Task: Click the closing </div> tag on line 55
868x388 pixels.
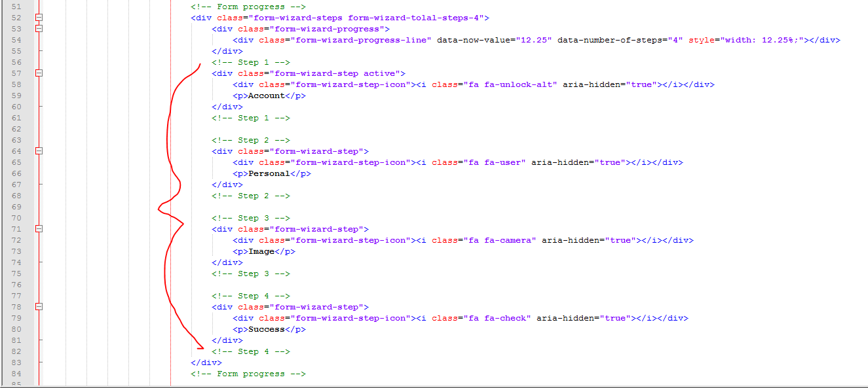Action: [227, 51]
